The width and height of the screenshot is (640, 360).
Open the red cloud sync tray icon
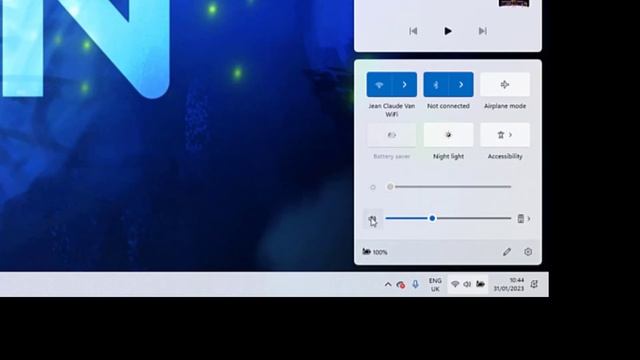(x=401, y=284)
